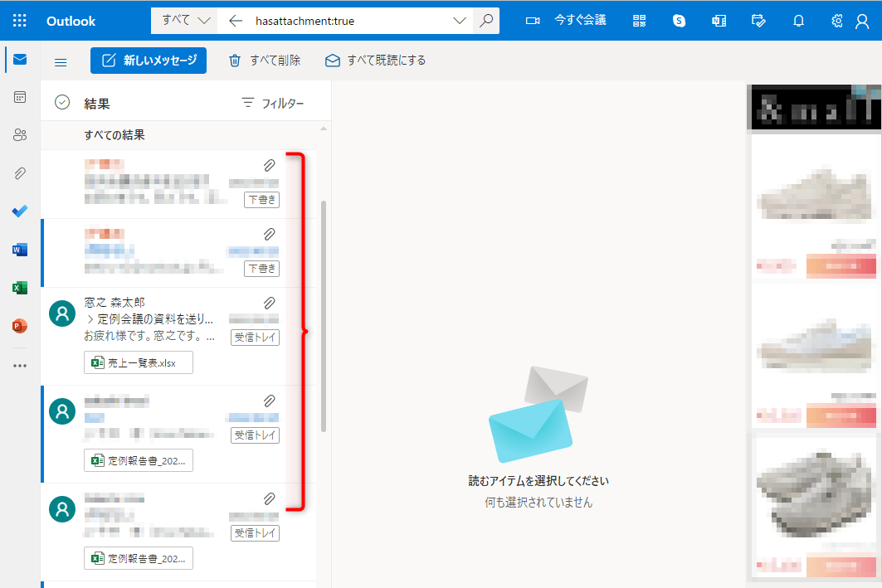Open Word from the left sidebar
Image resolution: width=882 pixels, height=588 pixels.
19,249
